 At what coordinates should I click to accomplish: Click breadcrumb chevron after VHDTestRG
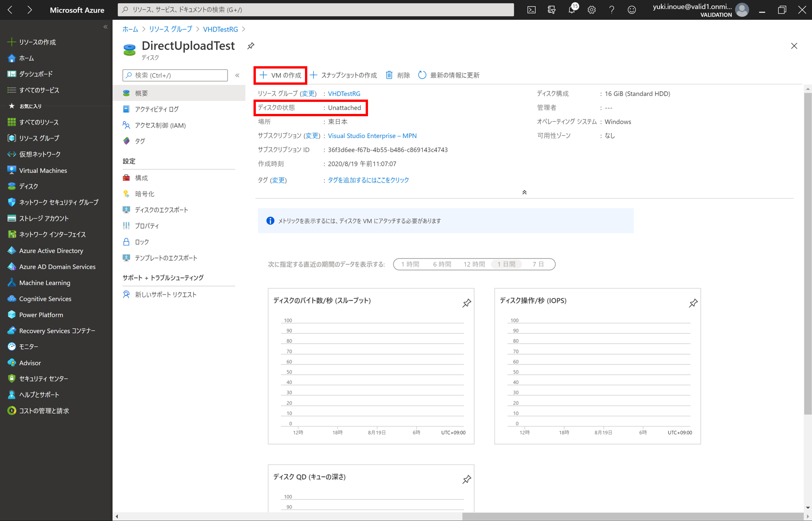[x=243, y=29]
